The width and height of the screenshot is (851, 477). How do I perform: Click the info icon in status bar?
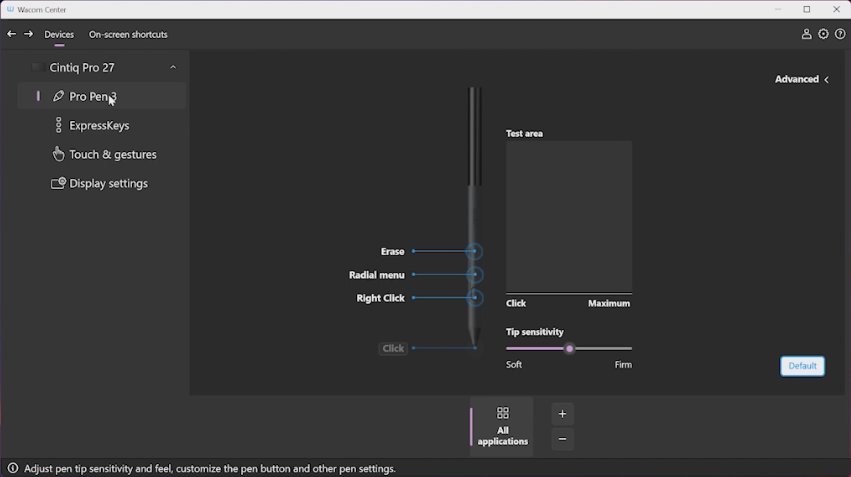point(12,468)
